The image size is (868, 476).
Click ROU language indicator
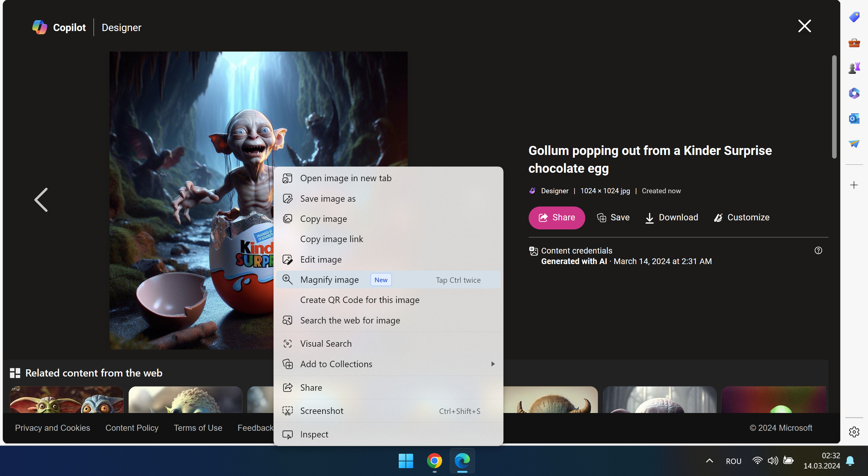click(733, 461)
